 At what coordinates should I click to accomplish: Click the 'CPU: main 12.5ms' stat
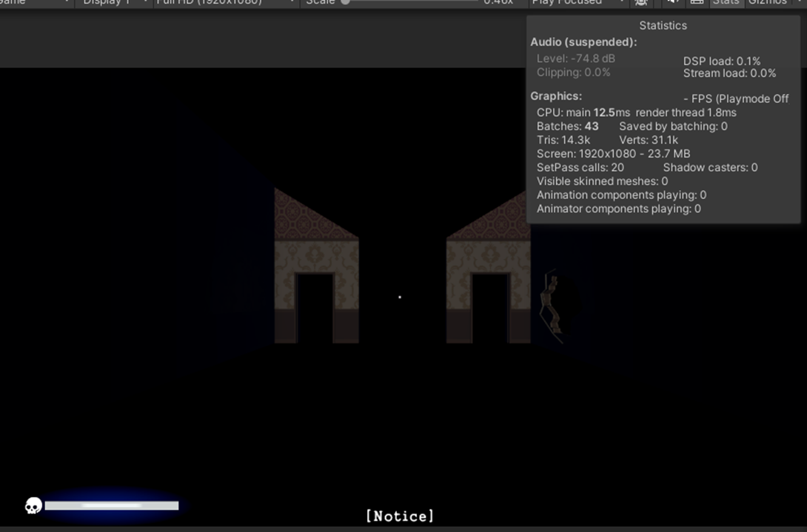583,112
